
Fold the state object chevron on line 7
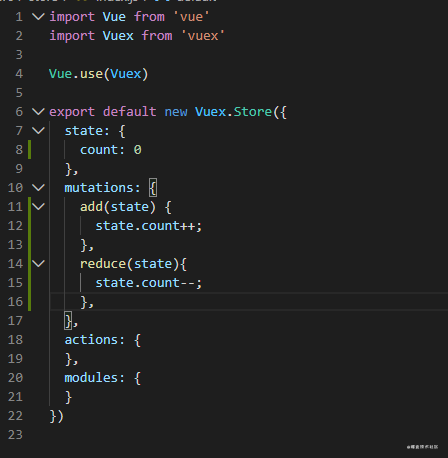38,131
